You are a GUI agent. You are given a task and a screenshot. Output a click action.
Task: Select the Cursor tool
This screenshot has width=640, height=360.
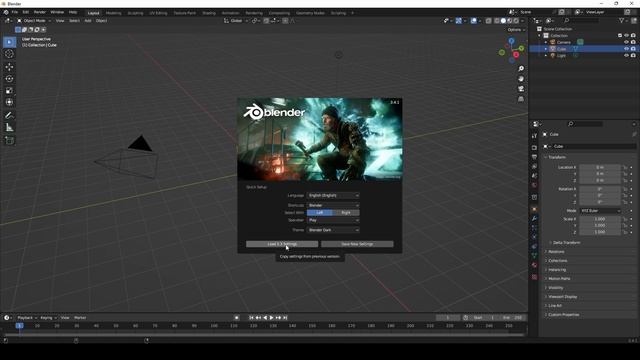click(9, 54)
